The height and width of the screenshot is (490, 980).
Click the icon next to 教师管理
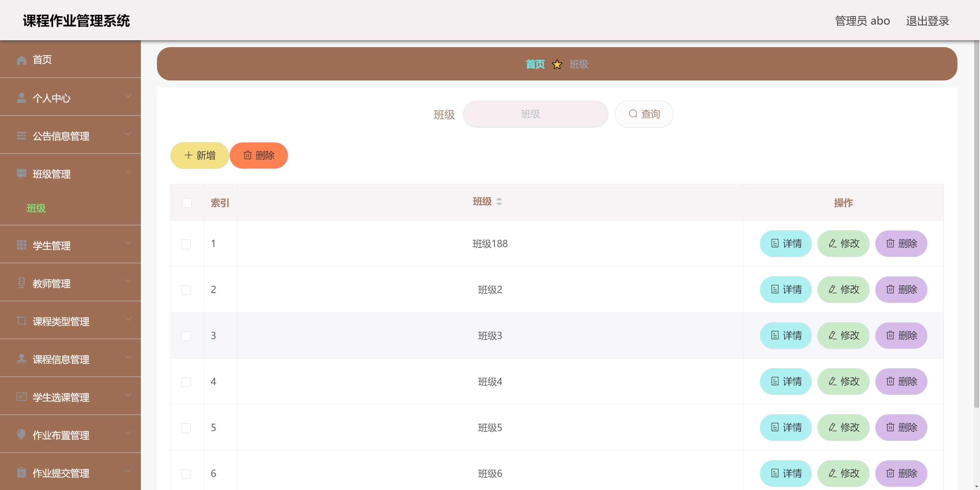click(x=21, y=283)
